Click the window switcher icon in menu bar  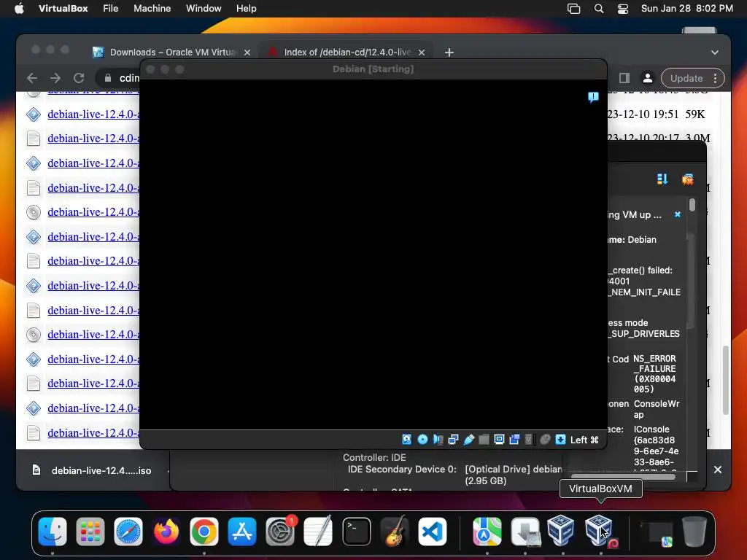click(573, 9)
